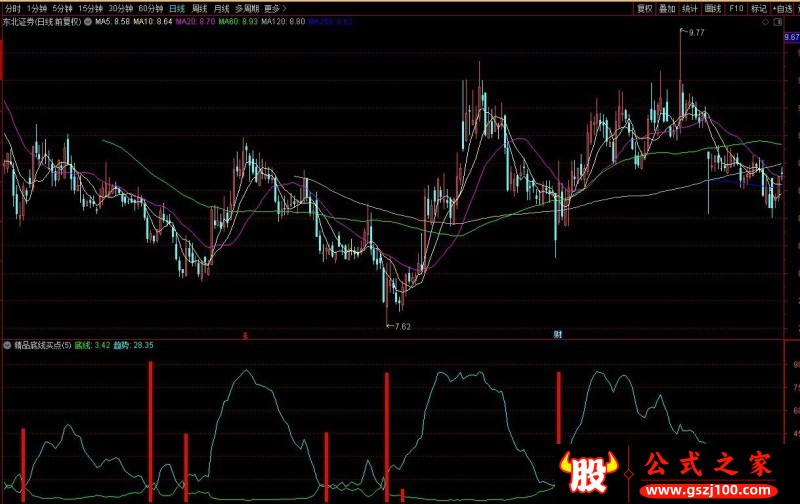Add the stock using +自选
This screenshot has height=504, width=800.
pyautogui.click(x=786, y=7)
